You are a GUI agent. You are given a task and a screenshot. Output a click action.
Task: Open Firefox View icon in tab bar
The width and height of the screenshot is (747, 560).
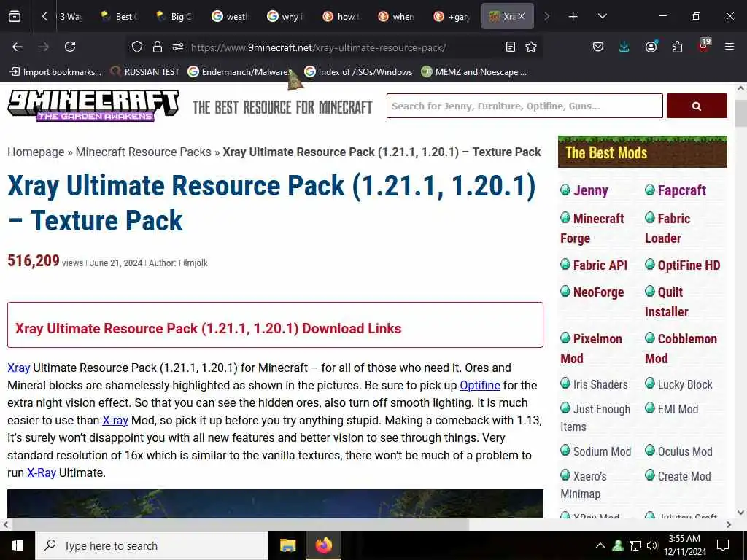(x=15, y=16)
